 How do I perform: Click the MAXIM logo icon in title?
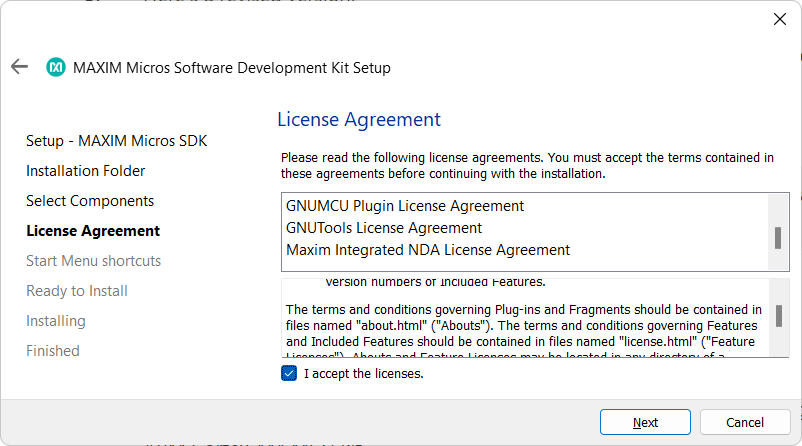click(56, 67)
